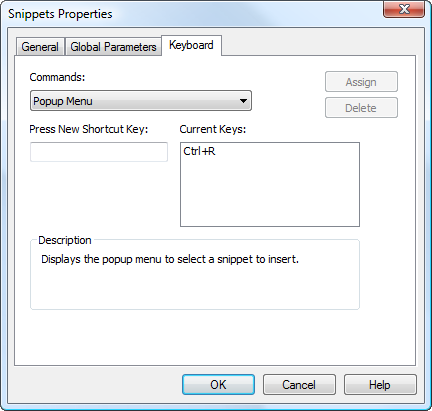Switch to the General tab
The width and height of the screenshot is (432, 411).
pos(40,47)
